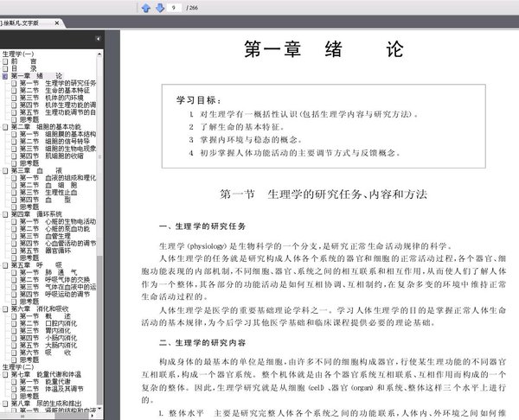Click the scroll-down arrow of bookmarks list
This screenshot has height=420, width=519.
pyautogui.click(x=99, y=410)
